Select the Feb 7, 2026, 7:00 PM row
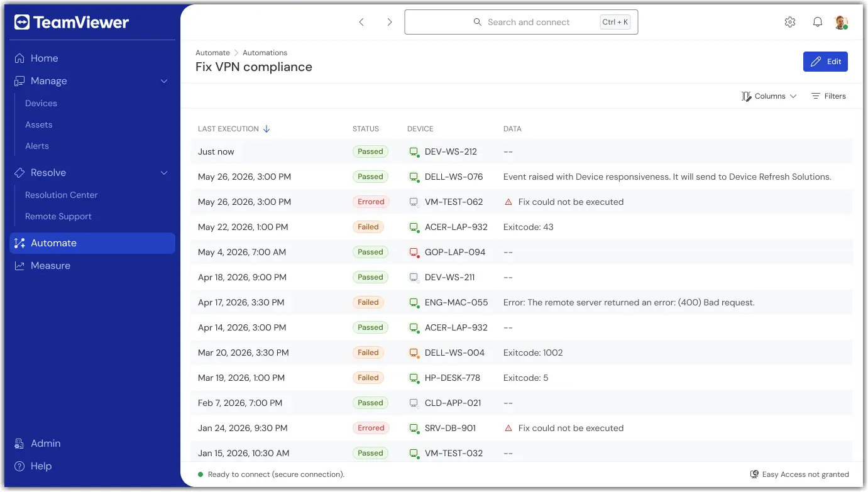 tap(522, 403)
